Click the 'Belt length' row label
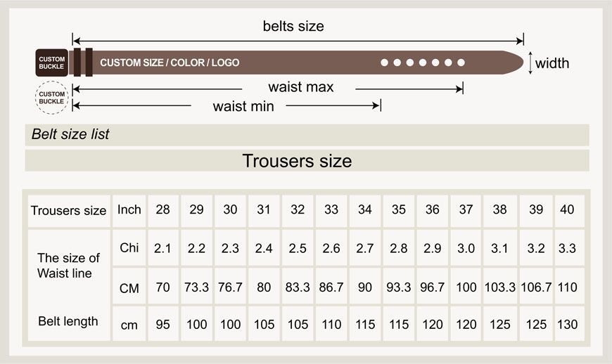This screenshot has height=364, width=612. click(x=68, y=322)
